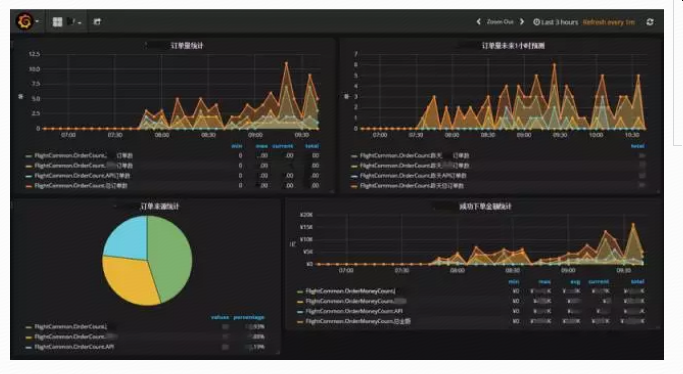
Task: Click the dashboard grid icon
Action: tap(57, 22)
